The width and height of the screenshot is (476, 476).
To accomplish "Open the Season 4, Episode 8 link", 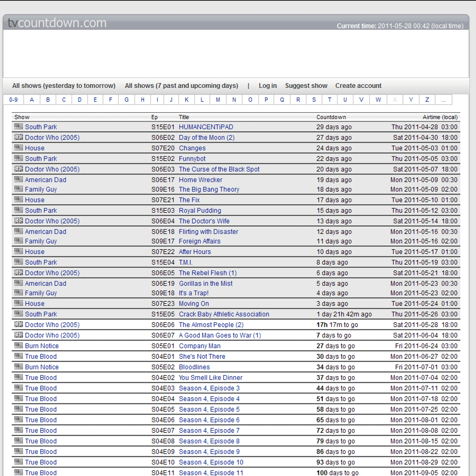I will pos(209,441).
